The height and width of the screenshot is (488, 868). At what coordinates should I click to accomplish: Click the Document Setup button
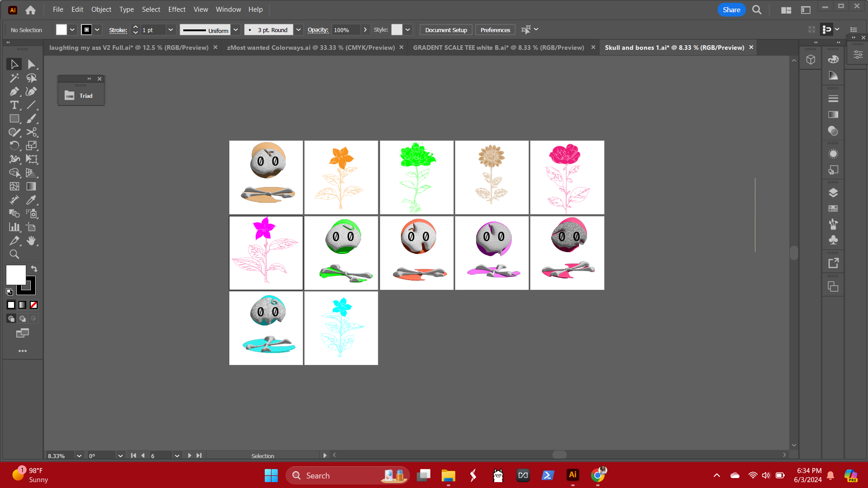click(x=446, y=30)
